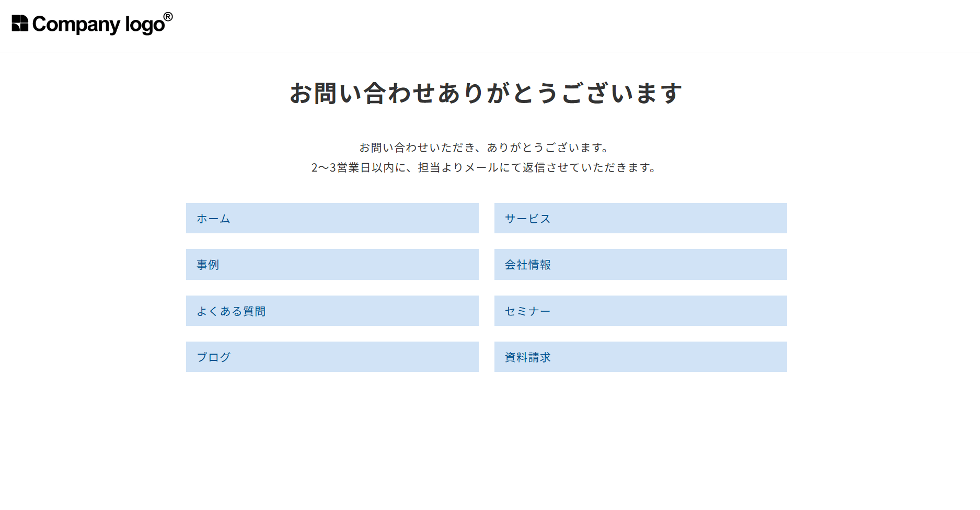Viewport: 980px width, 510px height.
Task: Open the ホーム link
Action: [332, 219]
